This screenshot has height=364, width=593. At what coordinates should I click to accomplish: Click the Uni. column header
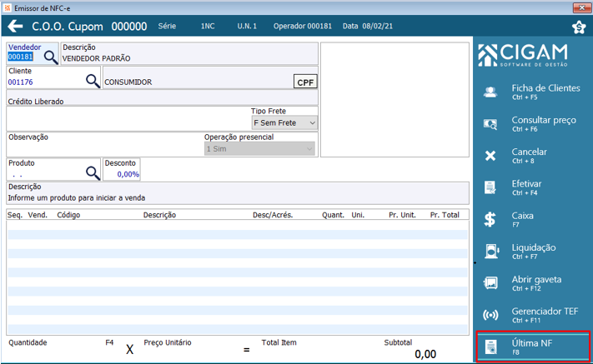pos(358,215)
